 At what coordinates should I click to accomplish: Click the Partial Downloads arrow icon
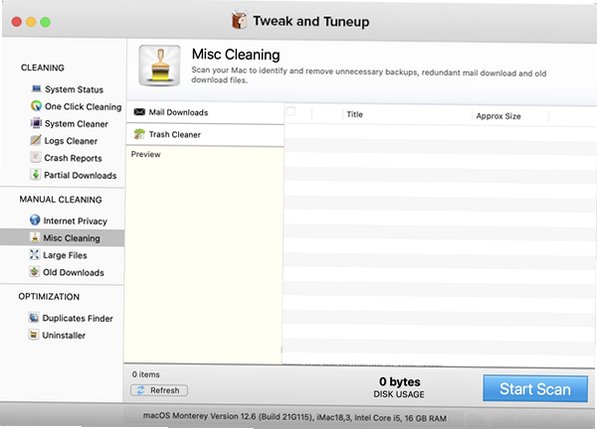(x=35, y=174)
